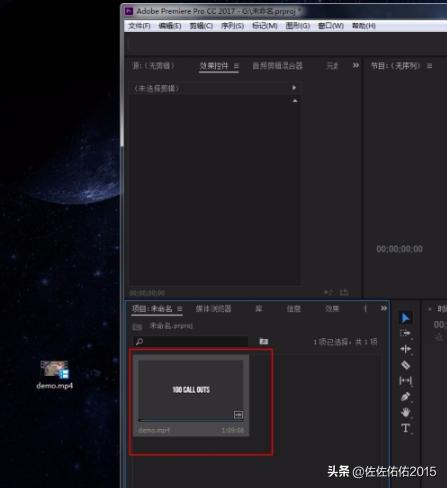Switch to the 媒体浏览器 tab

point(213,309)
